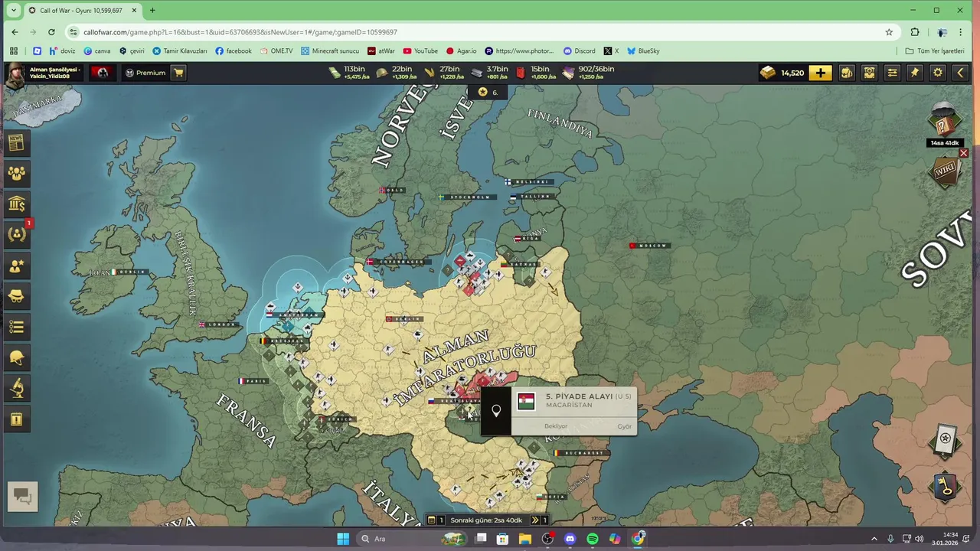Click the golden key icon at right
The height and width of the screenshot is (551, 980).
(946, 486)
